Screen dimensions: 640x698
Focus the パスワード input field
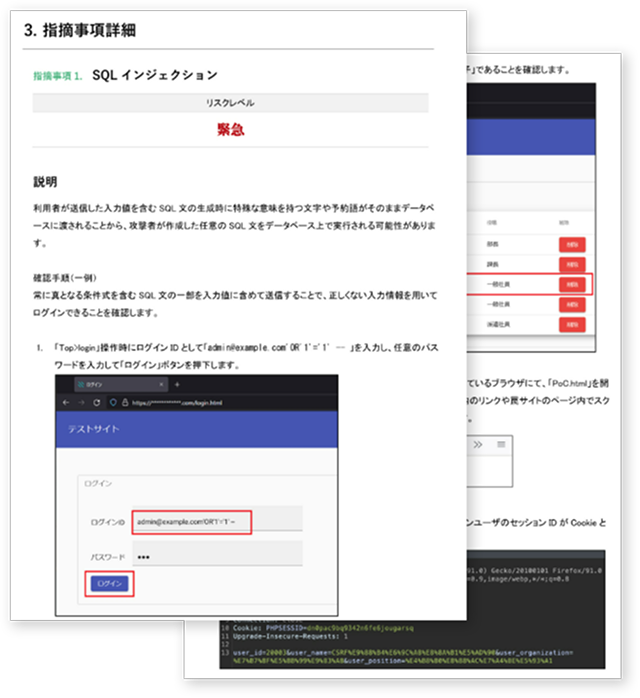(216, 555)
